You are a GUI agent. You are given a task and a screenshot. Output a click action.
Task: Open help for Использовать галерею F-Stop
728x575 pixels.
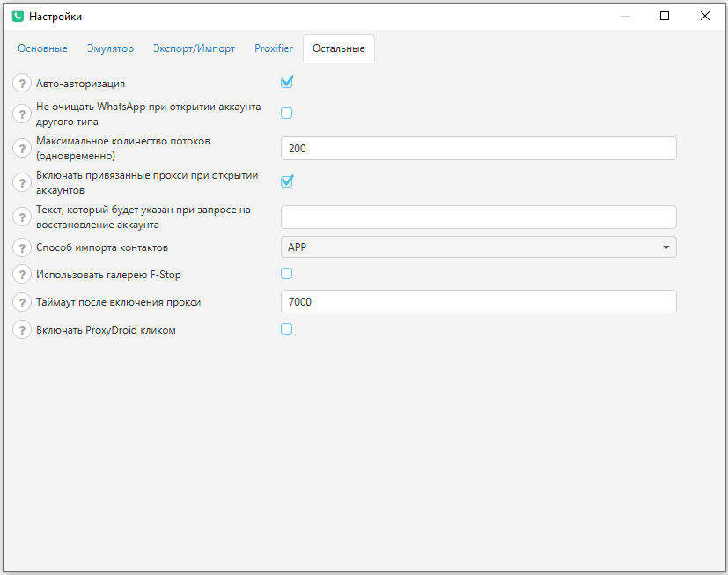tap(22, 275)
